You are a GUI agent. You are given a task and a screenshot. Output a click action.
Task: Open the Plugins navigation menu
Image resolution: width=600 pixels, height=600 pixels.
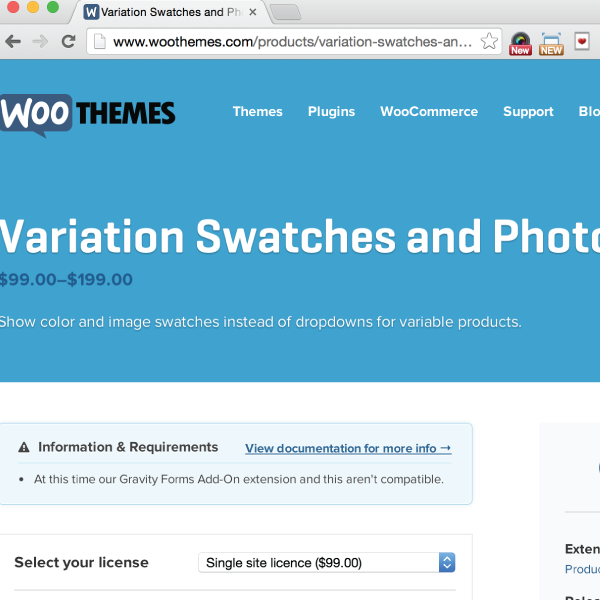331,111
